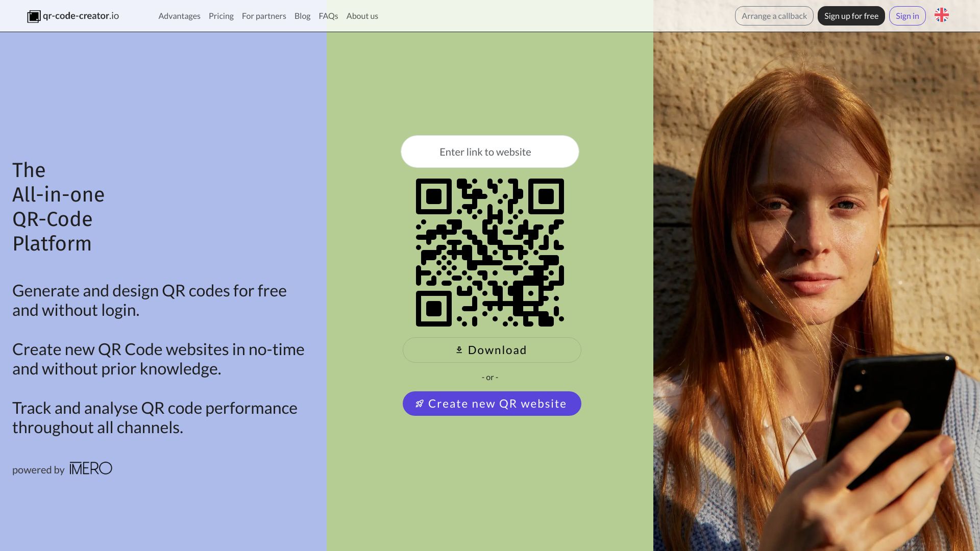Click the Sign in button
The image size is (980, 551).
(907, 16)
